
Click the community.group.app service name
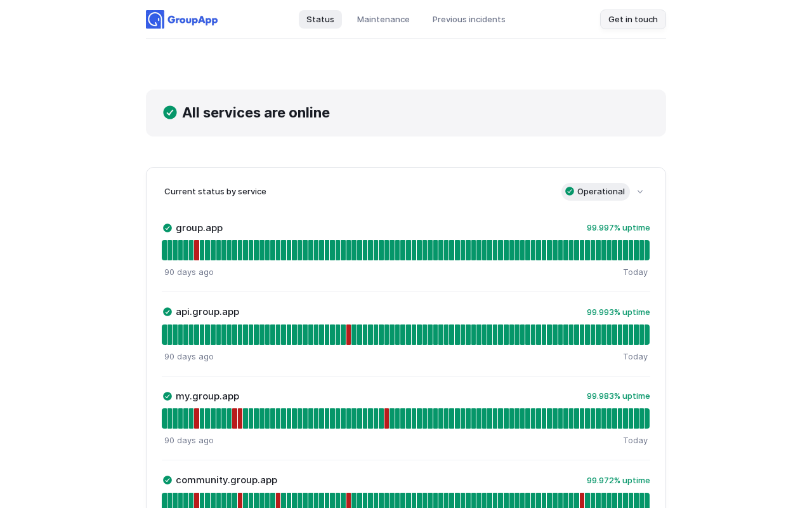pyautogui.click(x=226, y=480)
